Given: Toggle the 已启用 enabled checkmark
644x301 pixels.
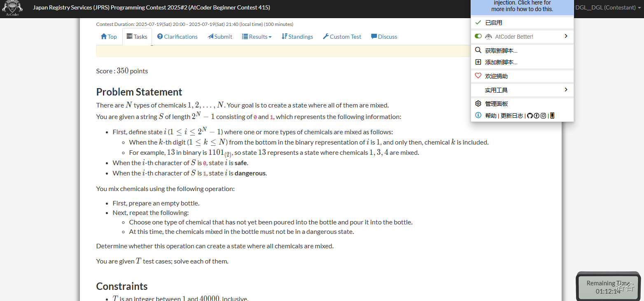Looking at the screenshot, I should (x=478, y=23).
